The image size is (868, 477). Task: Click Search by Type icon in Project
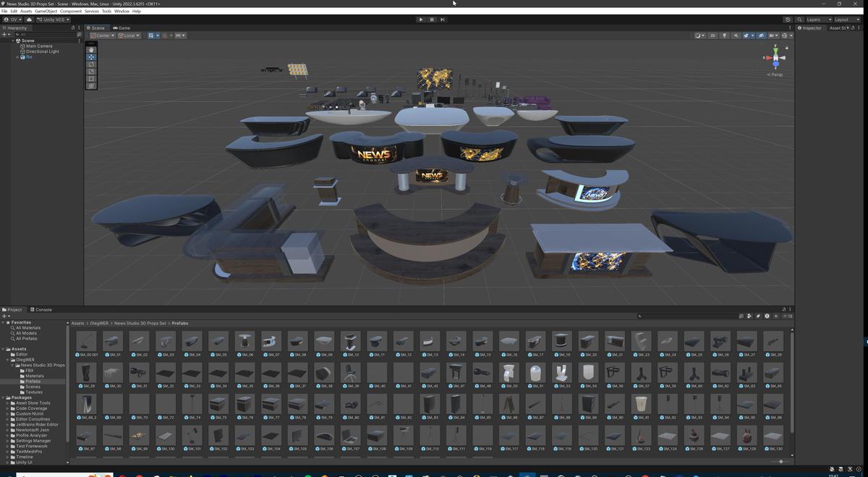[749, 316]
